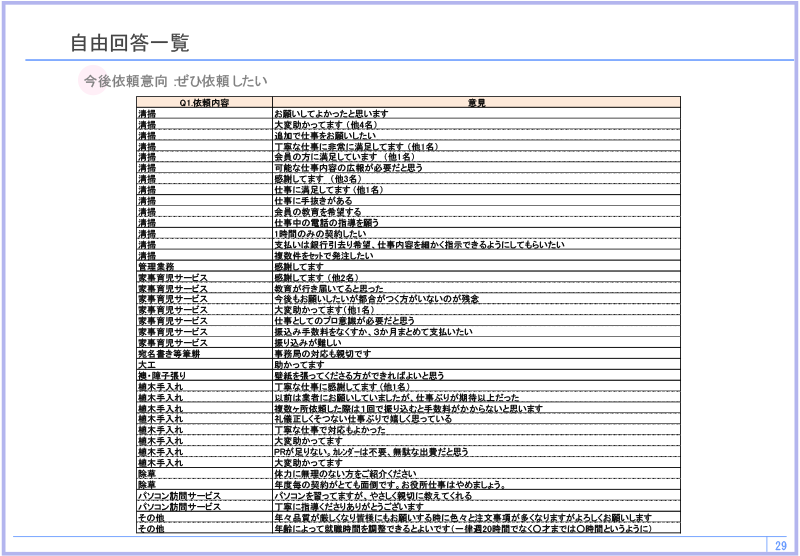Click the Q1.依頼内容 column header
The image size is (800, 556).
pos(204,103)
